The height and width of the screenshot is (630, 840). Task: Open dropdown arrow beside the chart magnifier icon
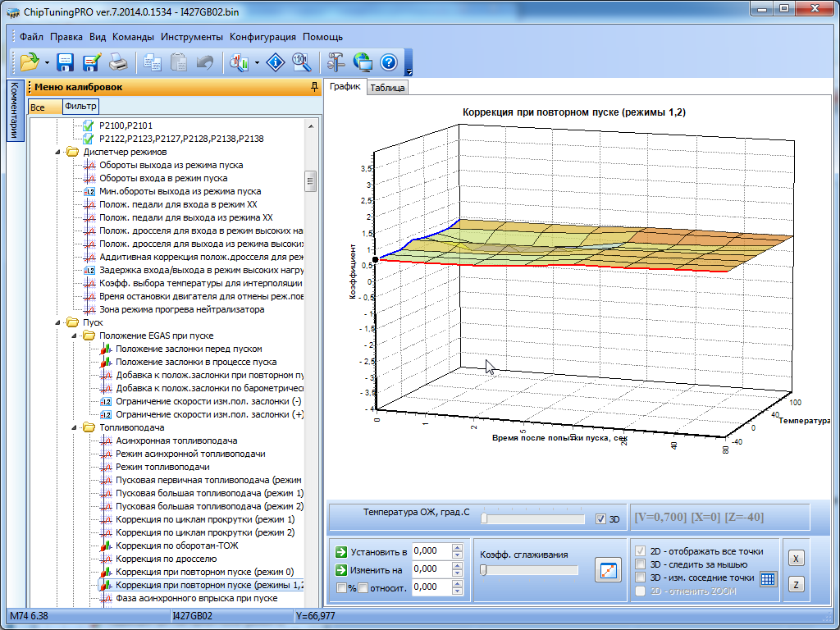tap(258, 62)
